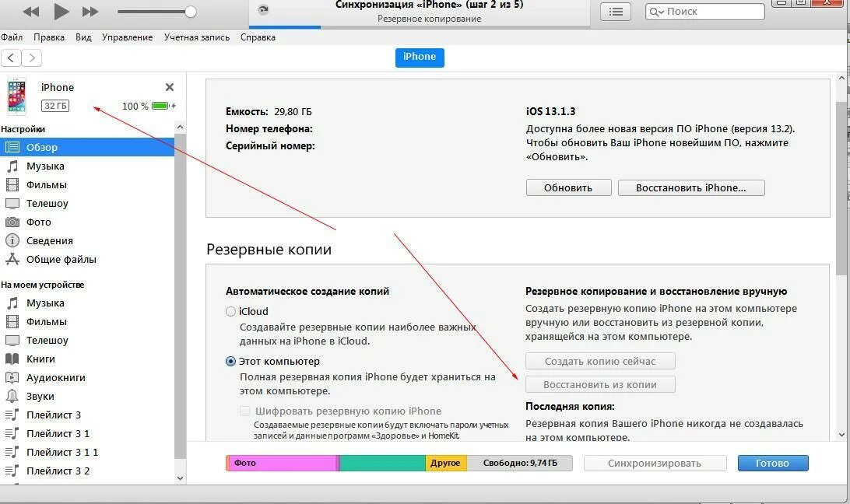Click the sync progress spinner icon
850x504 pixels.
pyautogui.click(x=263, y=10)
